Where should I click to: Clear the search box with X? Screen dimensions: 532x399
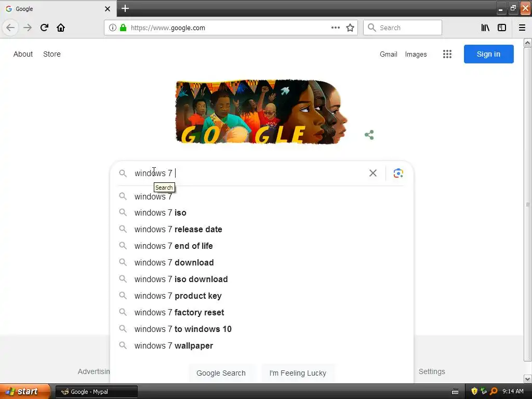point(373,173)
